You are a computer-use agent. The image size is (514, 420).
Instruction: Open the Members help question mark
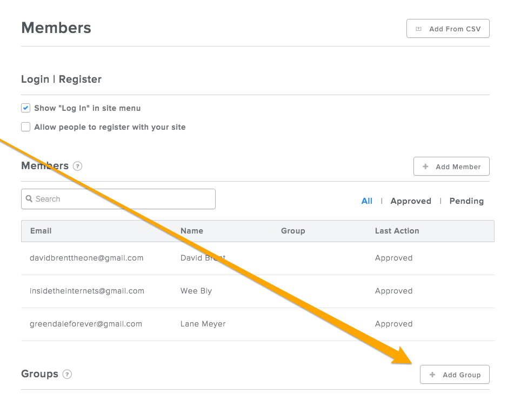[77, 166]
